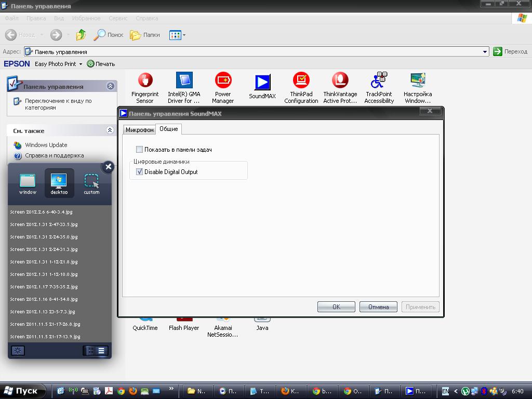Click the Панель управления address field
Viewport: 532px width, 399px height.
[256, 52]
